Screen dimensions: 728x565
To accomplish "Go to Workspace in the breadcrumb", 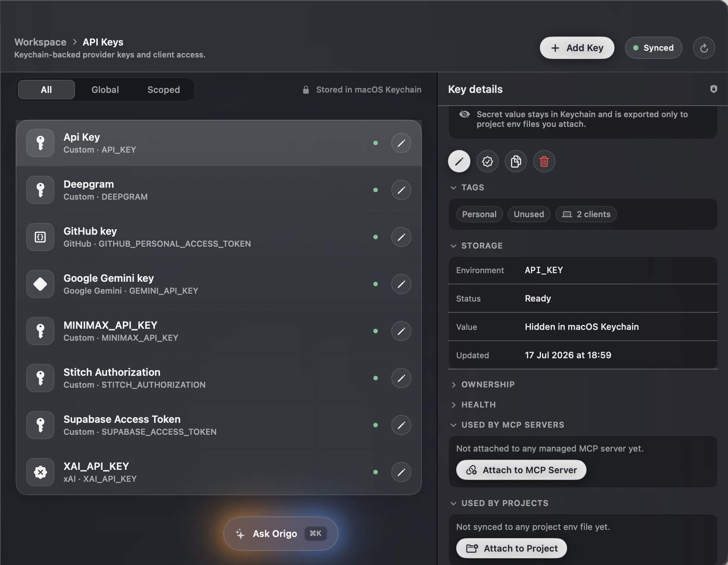I will pos(40,42).
